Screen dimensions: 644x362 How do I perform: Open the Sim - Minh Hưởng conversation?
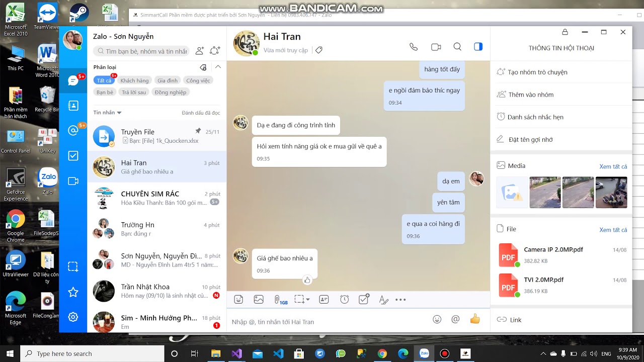[157, 321]
